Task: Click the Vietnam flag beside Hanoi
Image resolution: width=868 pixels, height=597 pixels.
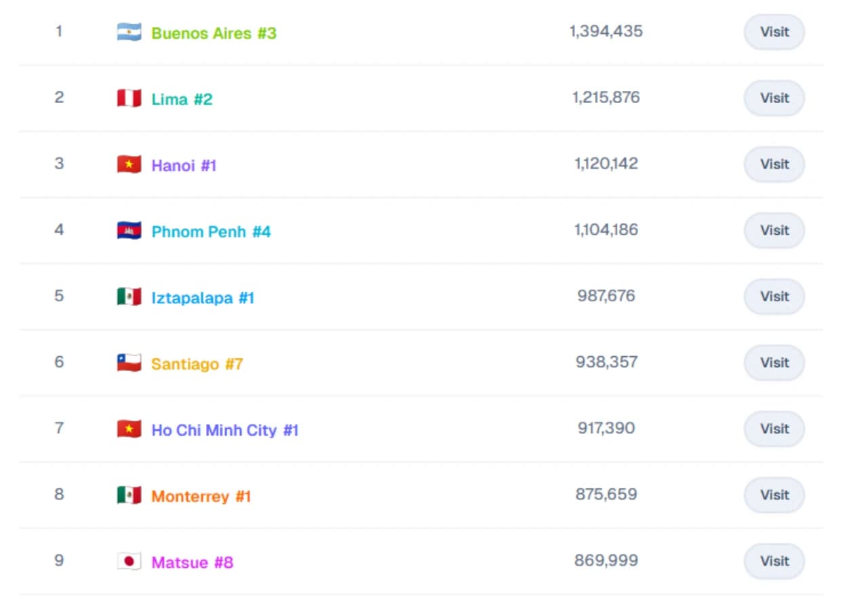Action: (x=129, y=165)
